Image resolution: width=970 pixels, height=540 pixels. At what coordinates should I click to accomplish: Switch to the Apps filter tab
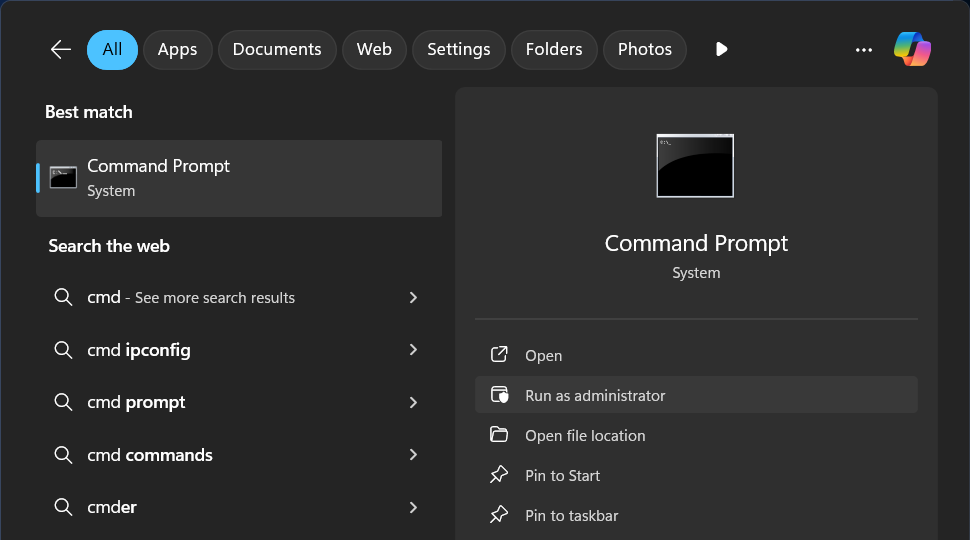tap(177, 50)
